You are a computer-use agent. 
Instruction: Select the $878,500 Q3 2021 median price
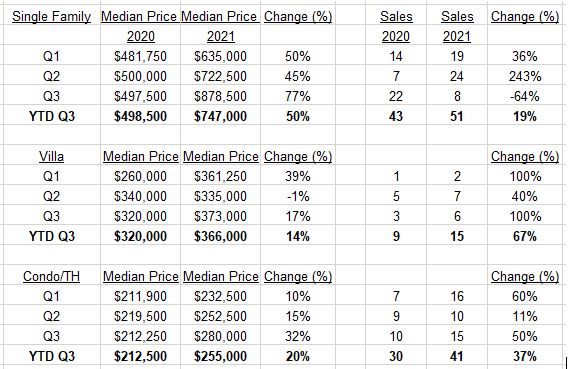pyautogui.click(x=220, y=96)
